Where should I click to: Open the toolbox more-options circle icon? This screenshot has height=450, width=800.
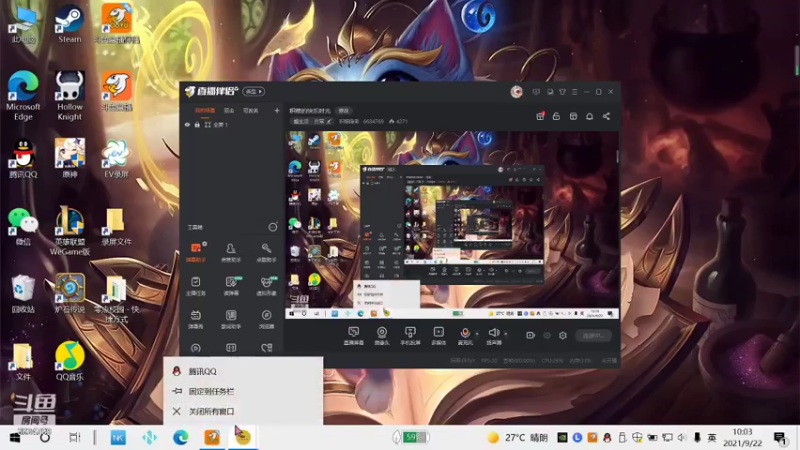[273, 227]
